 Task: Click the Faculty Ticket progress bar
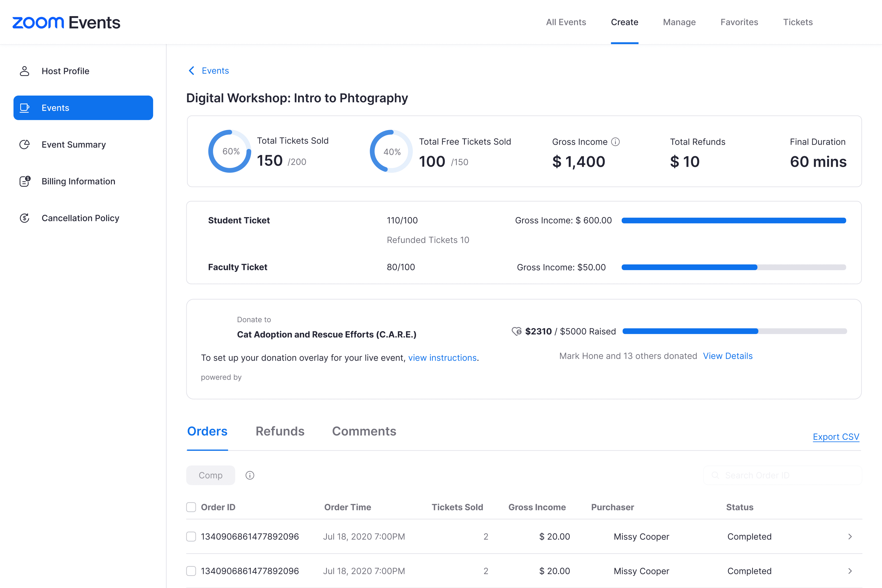[733, 267]
